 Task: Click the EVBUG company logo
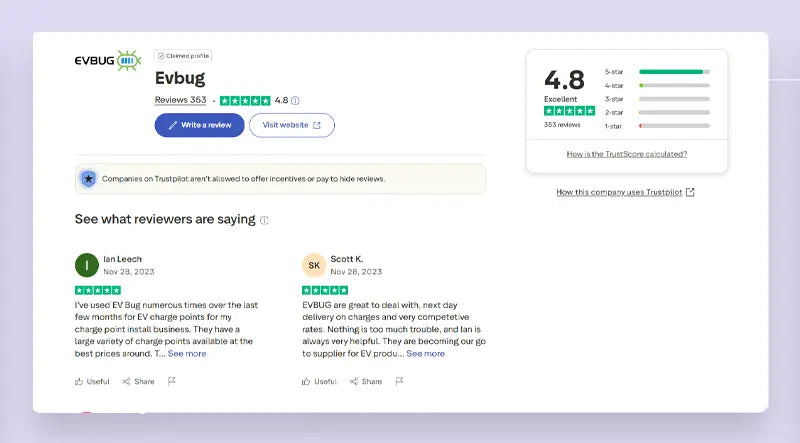108,61
